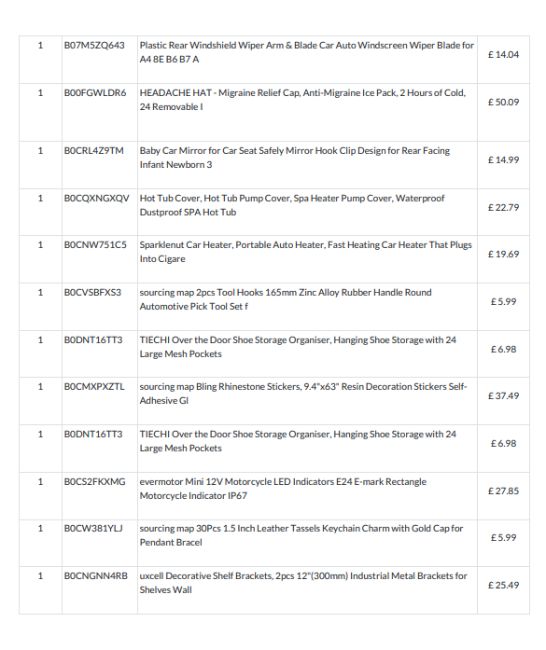Select the £ 22.79 price
546x650 pixels.
(503, 207)
